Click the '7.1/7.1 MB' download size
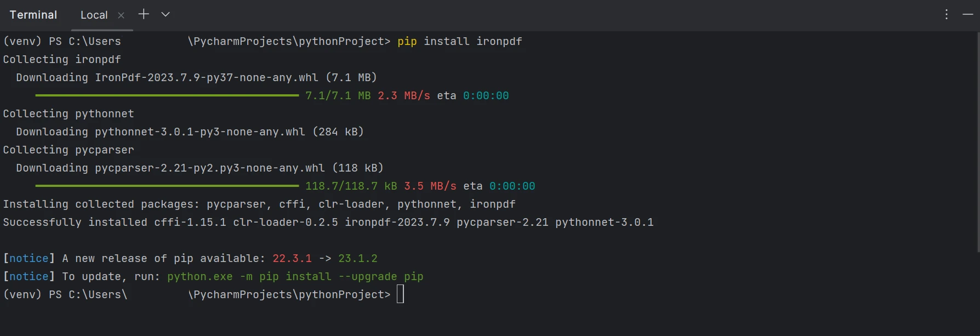The width and height of the screenshot is (980, 336). [338, 95]
